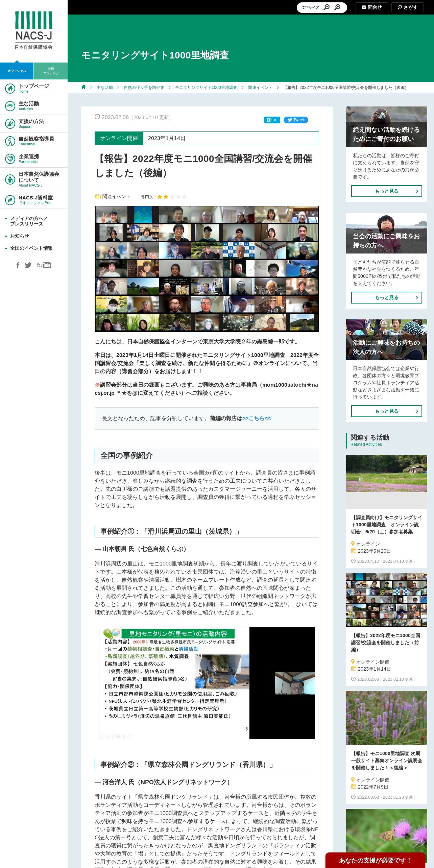Switch to the オフィシャル tab

[x=17, y=71]
